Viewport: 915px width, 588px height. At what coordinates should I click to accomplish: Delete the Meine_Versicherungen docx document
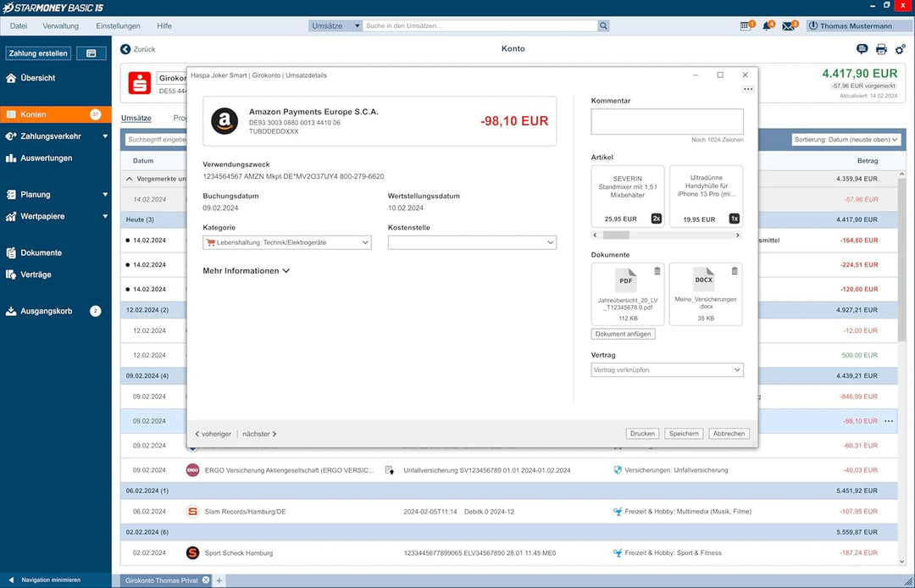734,270
